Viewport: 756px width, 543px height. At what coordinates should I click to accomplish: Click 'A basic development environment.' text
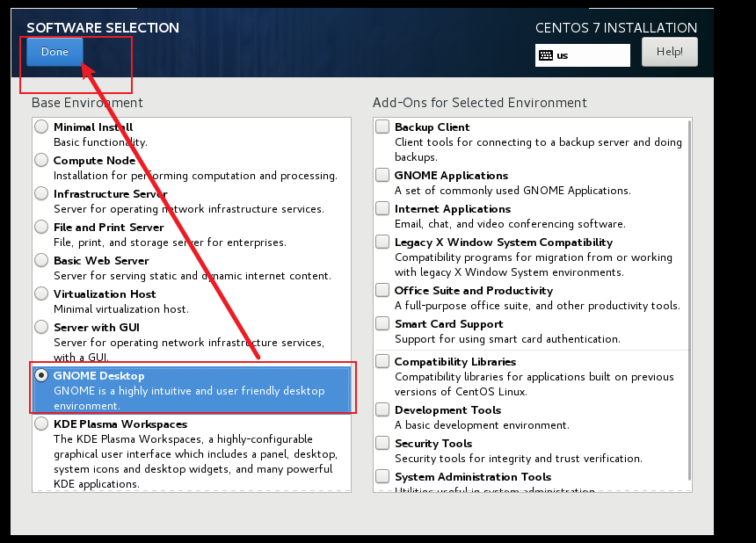pyautogui.click(x=482, y=425)
